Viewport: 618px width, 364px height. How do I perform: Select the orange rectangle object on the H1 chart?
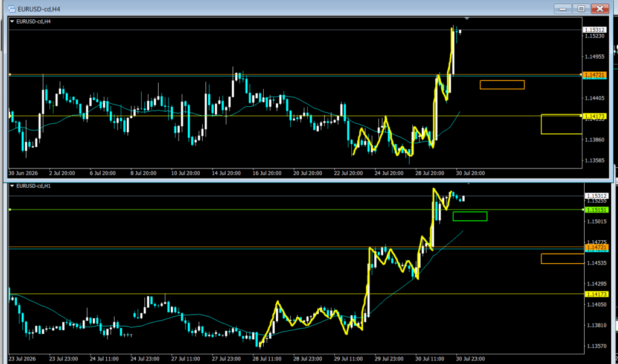562,259
